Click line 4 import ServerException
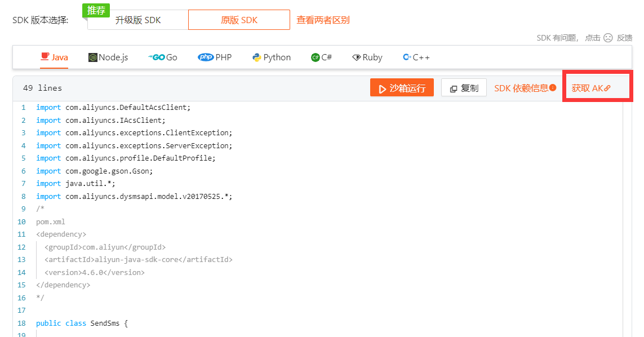This screenshot has width=644, height=337. (134, 146)
